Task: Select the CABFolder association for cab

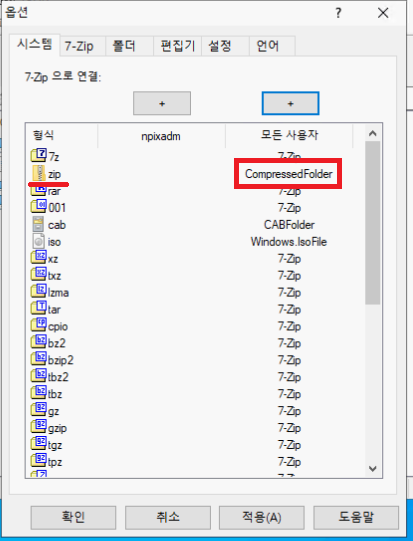Action: coord(289,225)
